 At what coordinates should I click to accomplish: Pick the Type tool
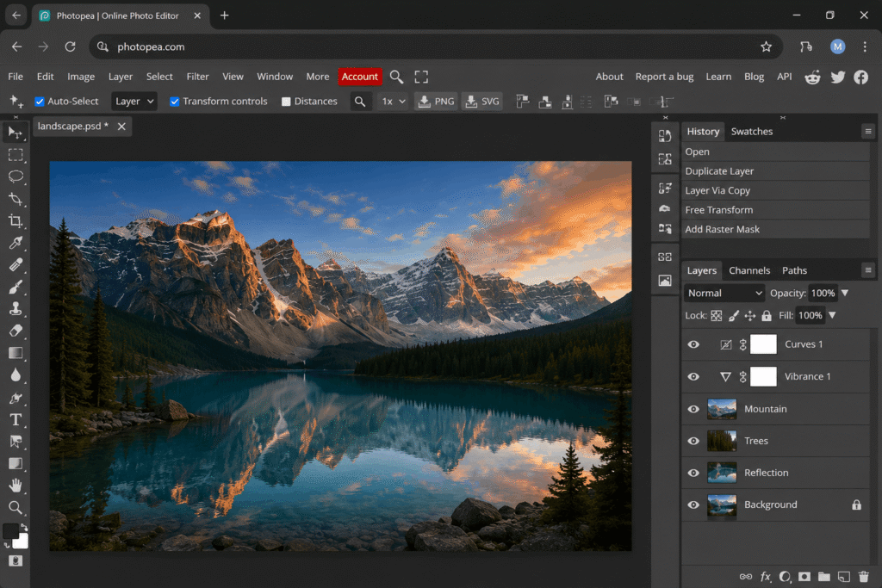point(16,420)
